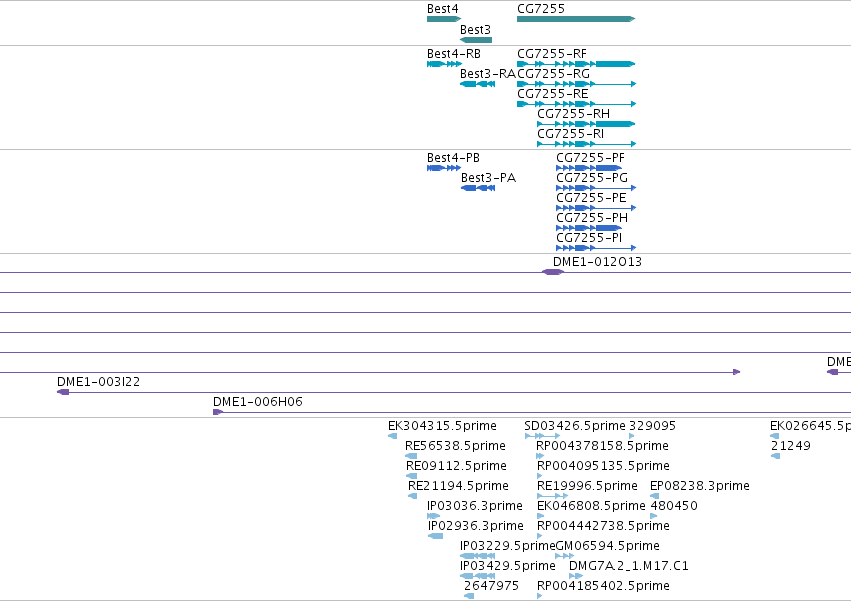This screenshot has height=601, width=851.
Task: Select protein CG7255-PG
Action: click(596, 188)
